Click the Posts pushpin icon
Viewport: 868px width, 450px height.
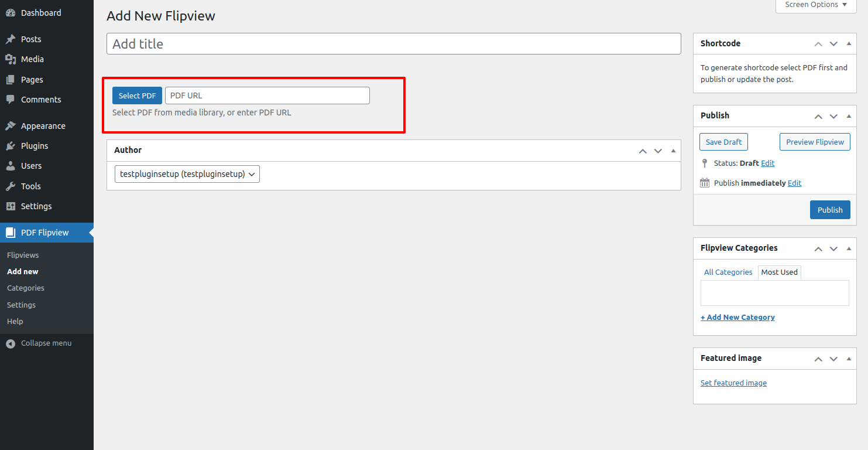(x=11, y=39)
